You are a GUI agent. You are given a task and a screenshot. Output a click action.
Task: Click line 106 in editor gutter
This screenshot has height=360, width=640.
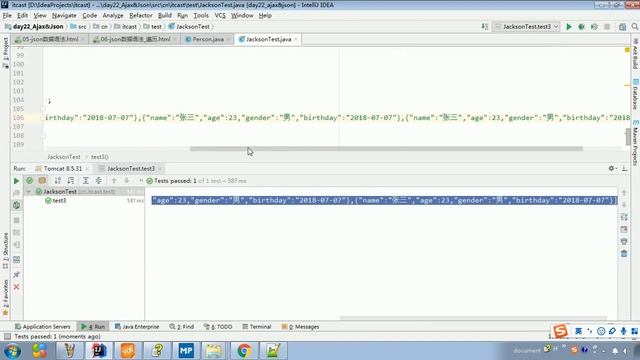click(x=19, y=118)
